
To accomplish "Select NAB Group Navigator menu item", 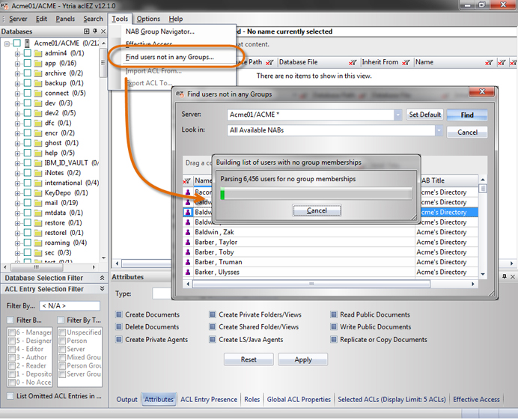I will (160, 31).
